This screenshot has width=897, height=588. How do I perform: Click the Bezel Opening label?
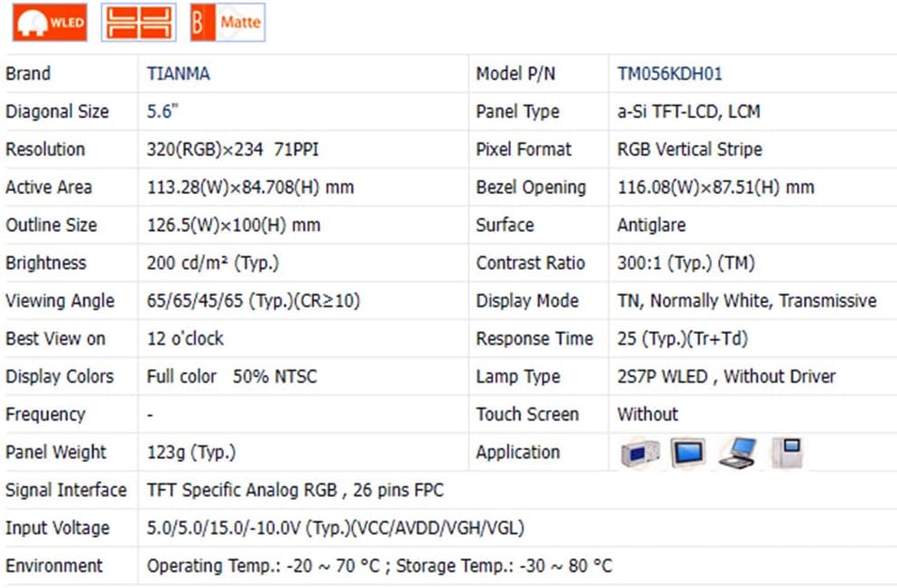pyautogui.click(x=531, y=187)
